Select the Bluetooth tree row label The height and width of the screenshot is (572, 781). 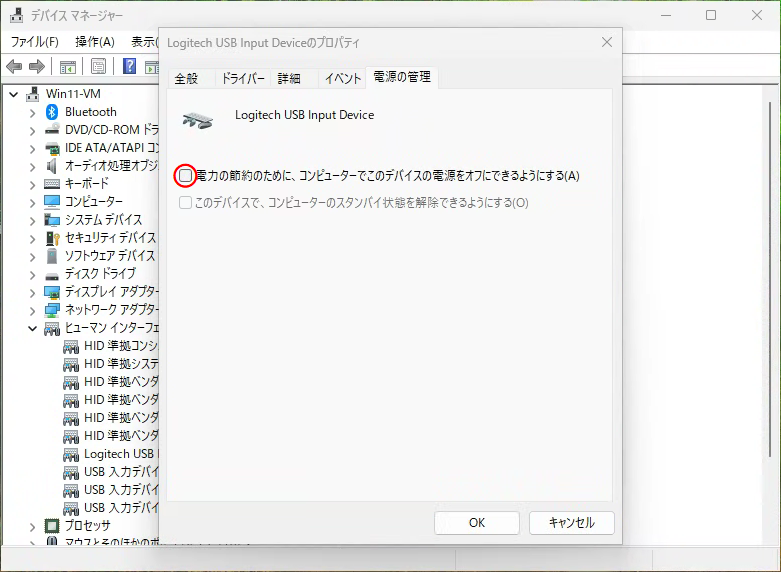[x=91, y=112]
